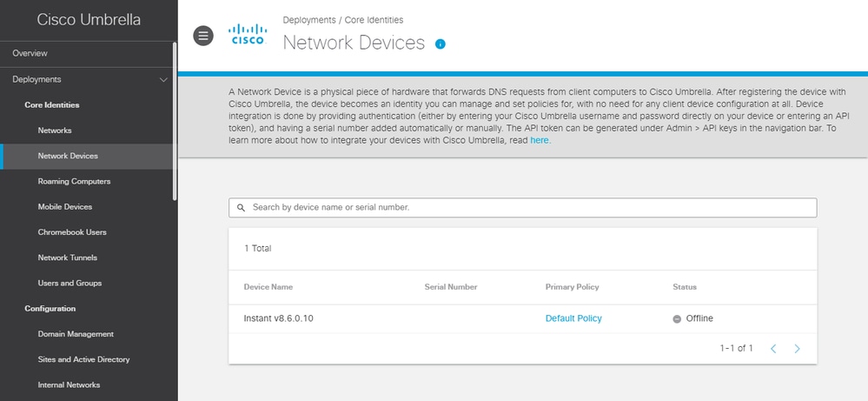Sort by Primary Policy column header
868x401 pixels.
(x=573, y=287)
